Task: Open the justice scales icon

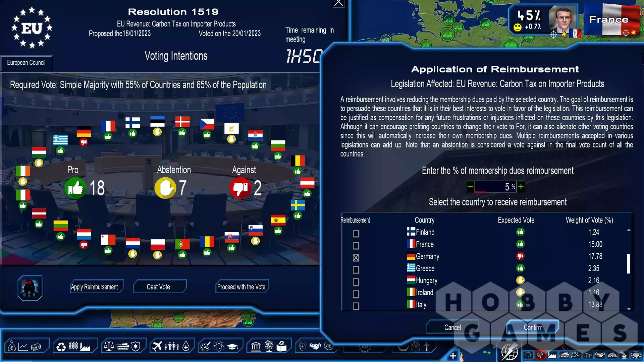Action: (x=109, y=346)
